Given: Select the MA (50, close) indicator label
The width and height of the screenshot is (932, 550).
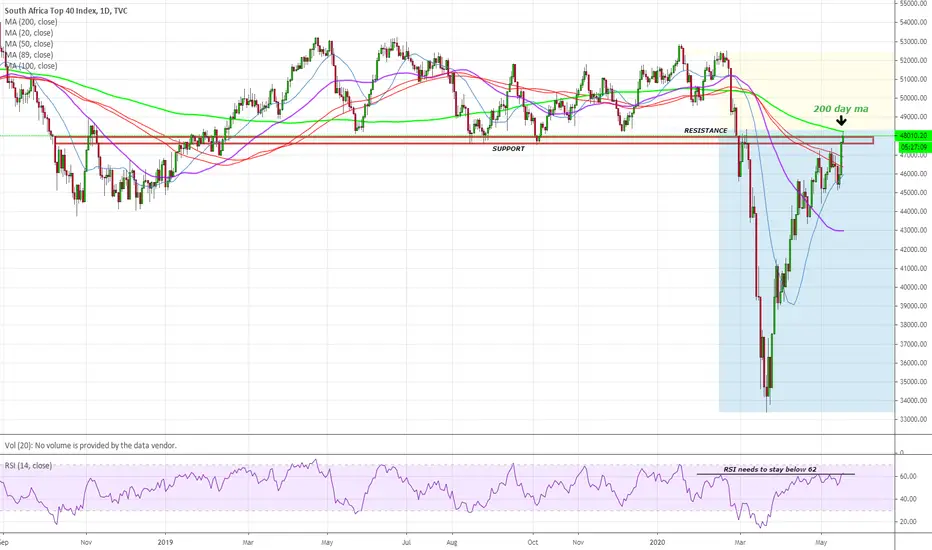Looking at the screenshot, I should coord(29,44).
